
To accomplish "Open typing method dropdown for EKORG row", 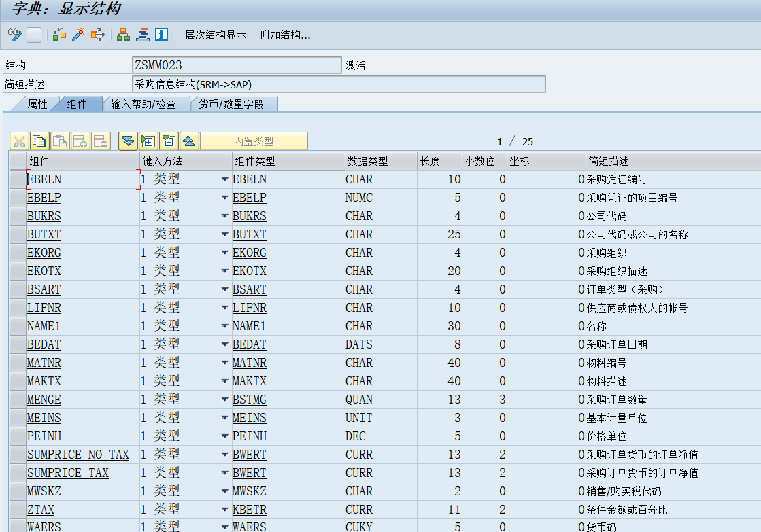I will point(224,253).
